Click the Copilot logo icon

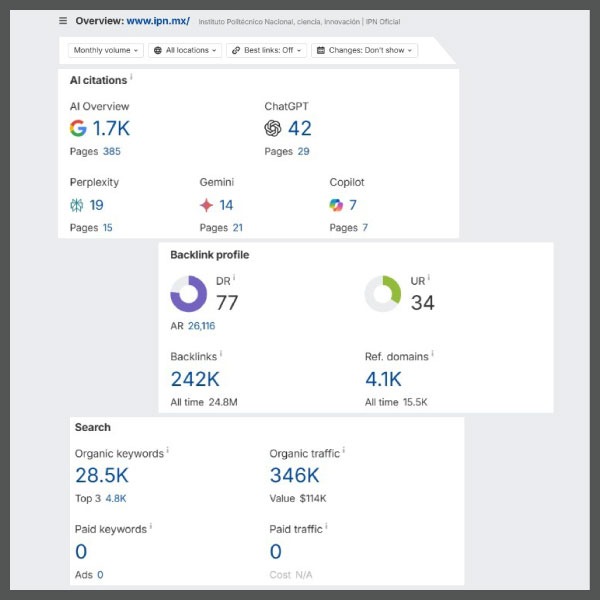(336, 205)
